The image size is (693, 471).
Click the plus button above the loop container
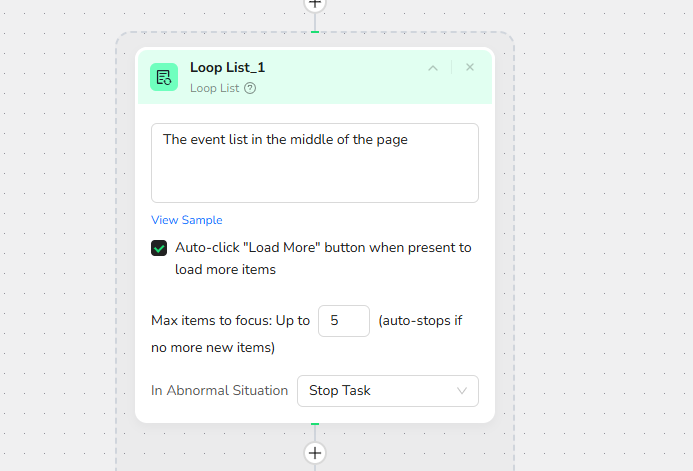point(315,4)
